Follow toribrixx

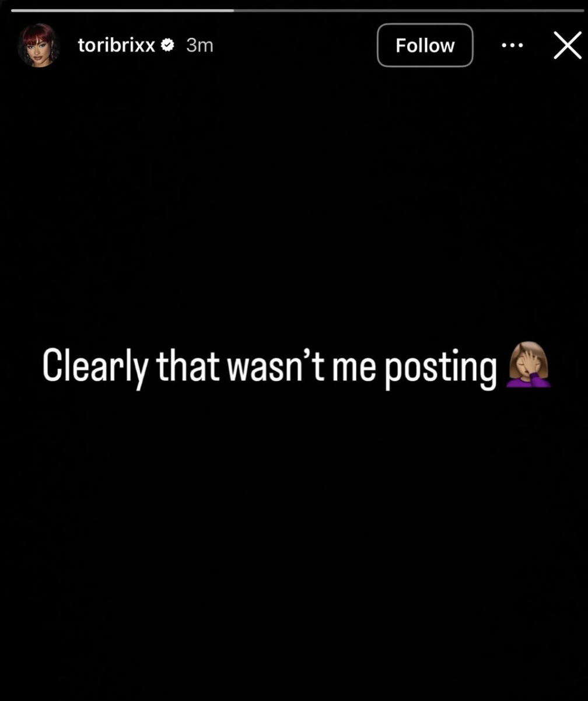(x=425, y=45)
